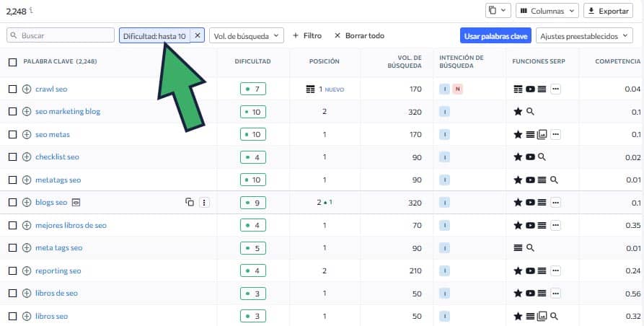Image resolution: width=644 pixels, height=326 pixels.
Task: Click the SERP preview icon next to blogs seo
Action: click(x=76, y=203)
